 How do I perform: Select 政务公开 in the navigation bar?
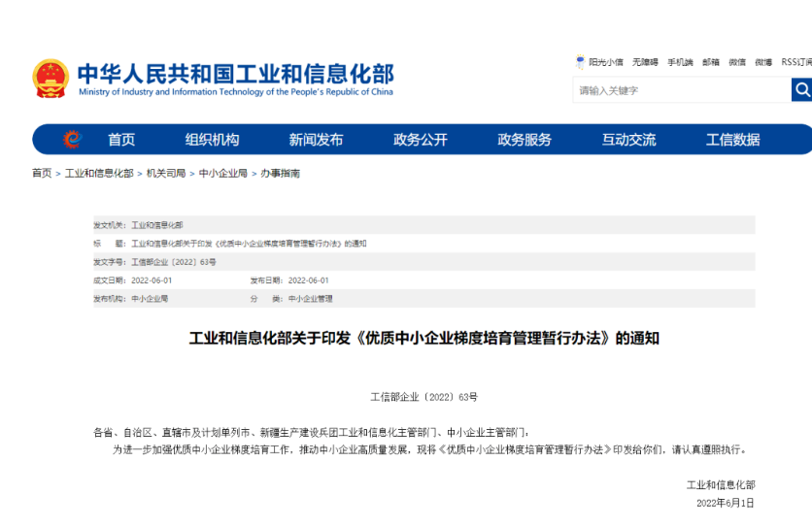pyautogui.click(x=421, y=140)
